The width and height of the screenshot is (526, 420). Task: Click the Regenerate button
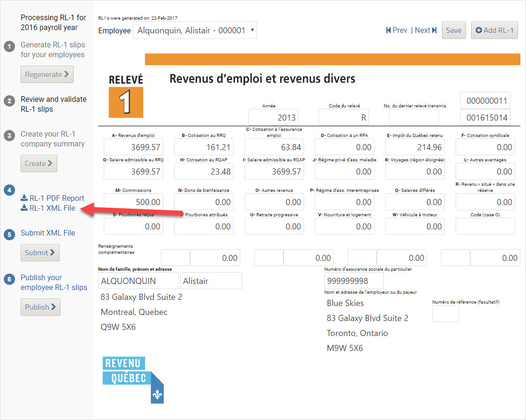tap(47, 74)
